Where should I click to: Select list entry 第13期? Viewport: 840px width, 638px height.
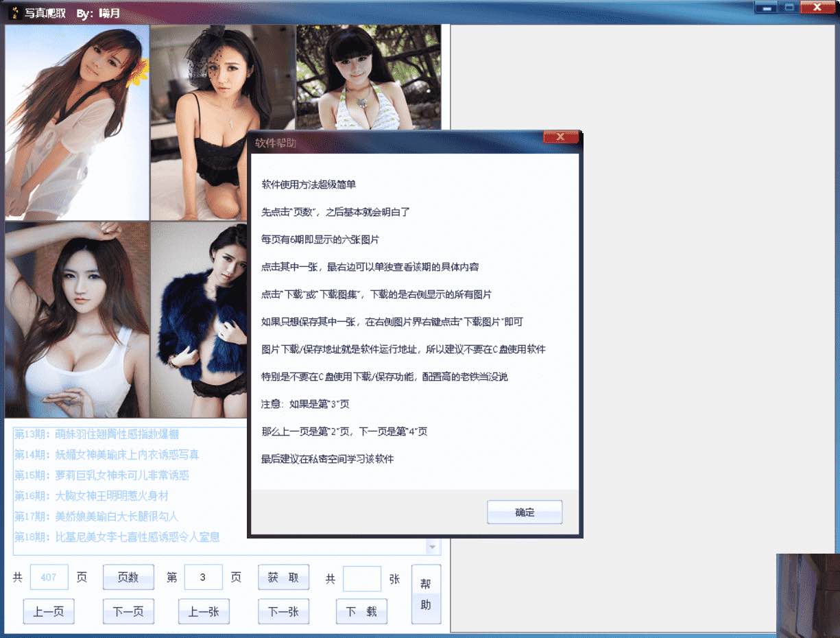[x=97, y=434]
